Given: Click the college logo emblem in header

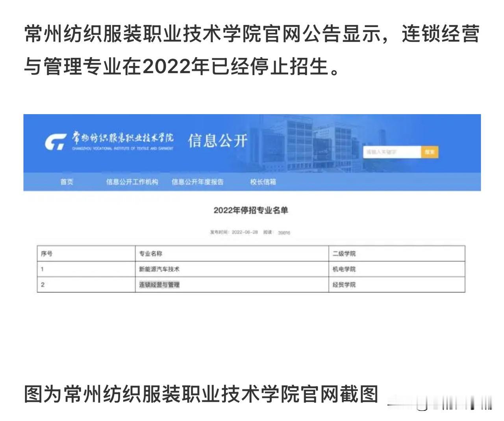Looking at the screenshot, I should [56, 142].
